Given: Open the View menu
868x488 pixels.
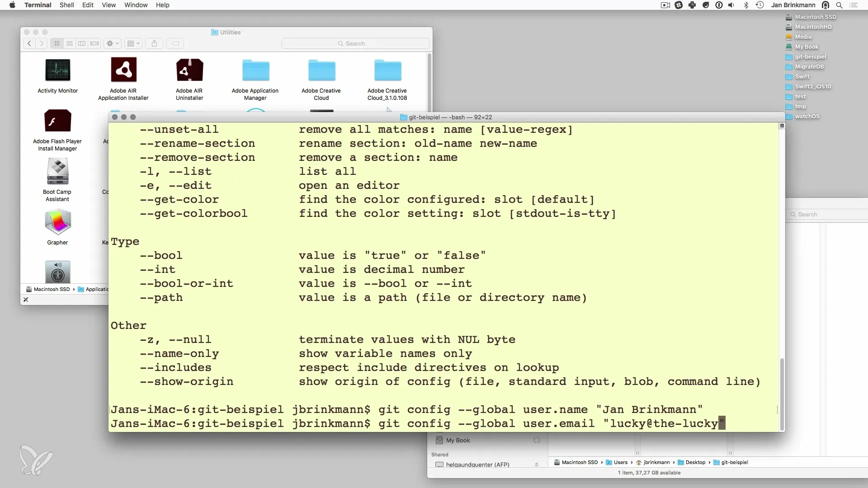Looking at the screenshot, I should [x=108, y=5].
